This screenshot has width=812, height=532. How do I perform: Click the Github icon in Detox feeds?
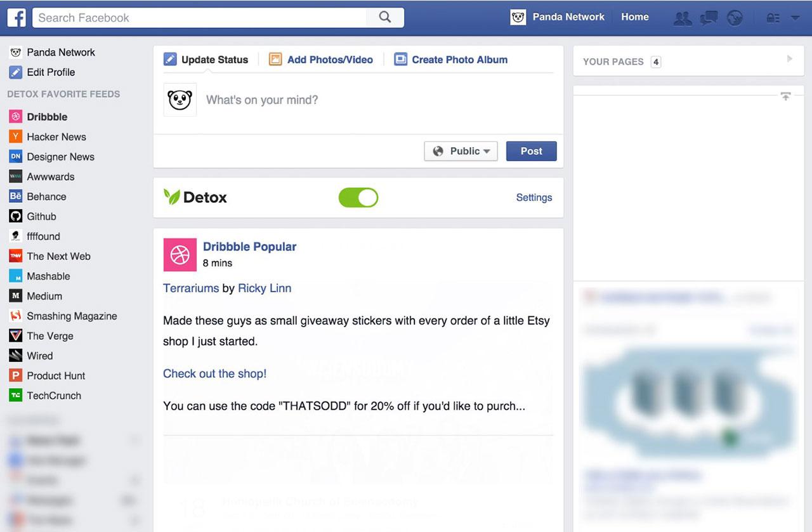click(16, 216)
